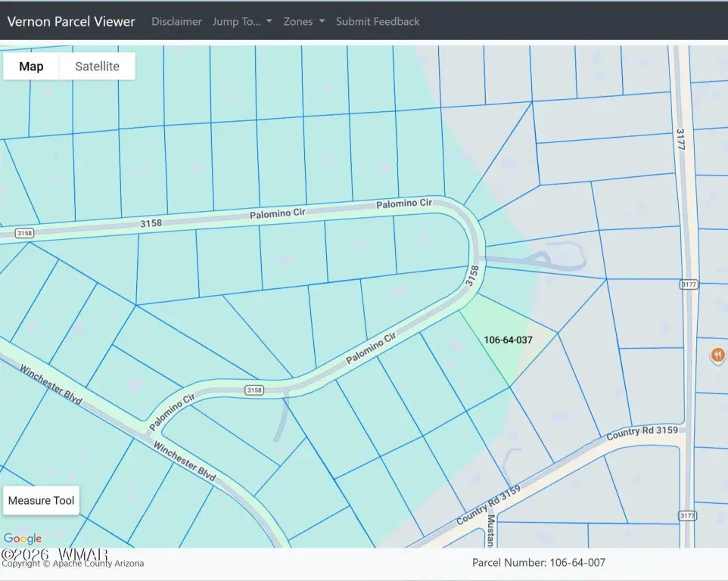Click the Google logo on the map
This screenshot has width=728, height=581.
pos(23,539)
